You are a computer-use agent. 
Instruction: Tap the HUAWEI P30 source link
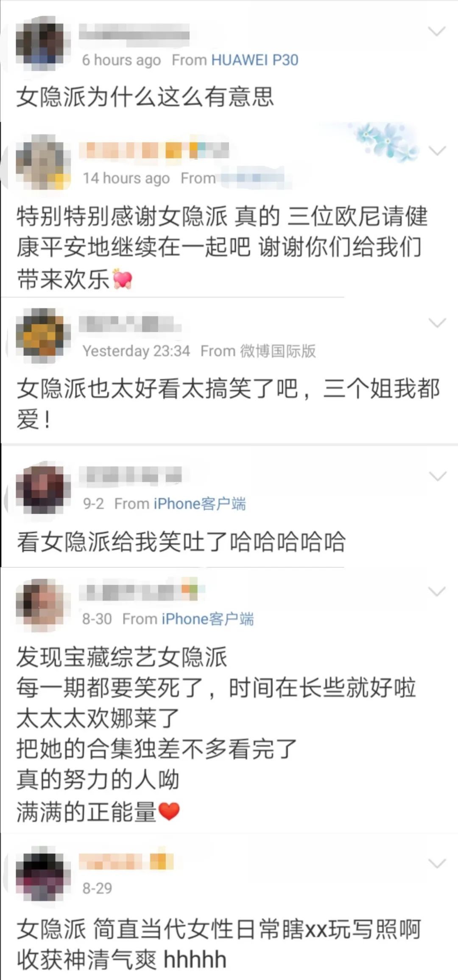point(254,60)
